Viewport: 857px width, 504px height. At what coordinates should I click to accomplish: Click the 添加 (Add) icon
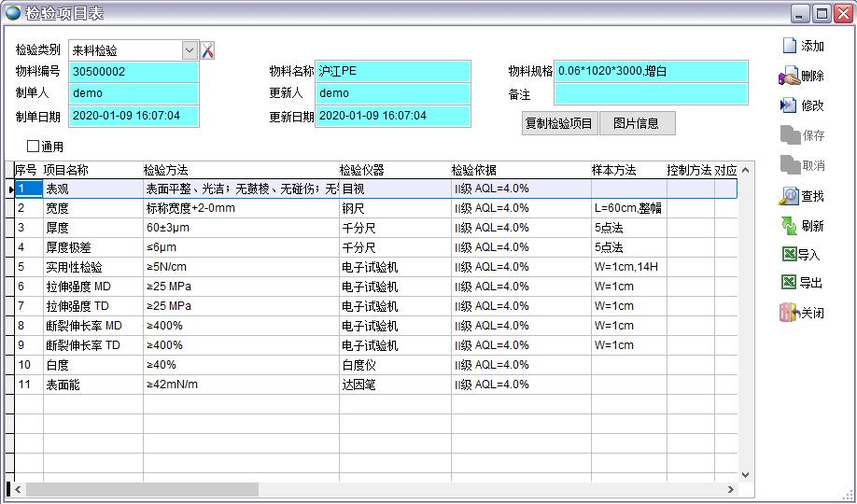click(789, 46)
